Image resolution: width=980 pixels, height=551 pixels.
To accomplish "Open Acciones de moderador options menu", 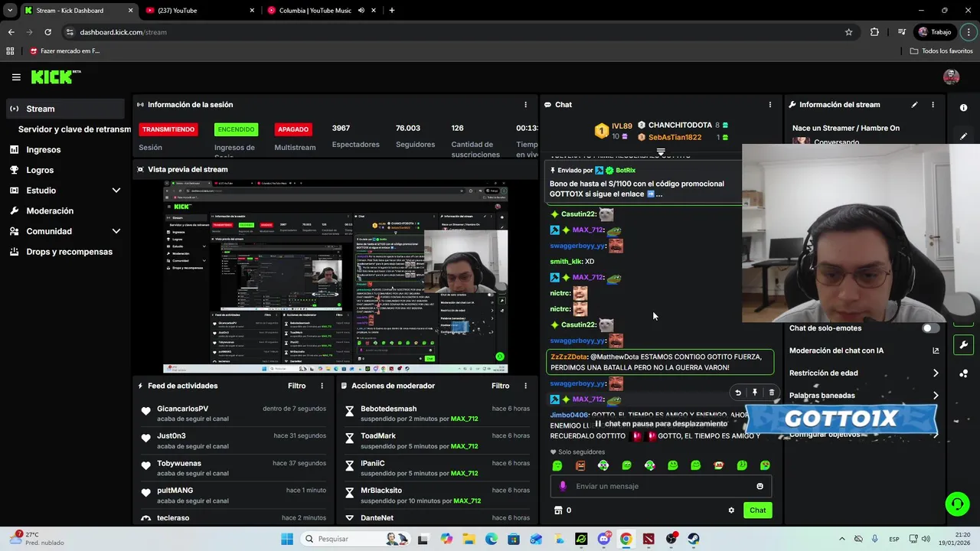I will pyautogui.click(x=525, y=386).
